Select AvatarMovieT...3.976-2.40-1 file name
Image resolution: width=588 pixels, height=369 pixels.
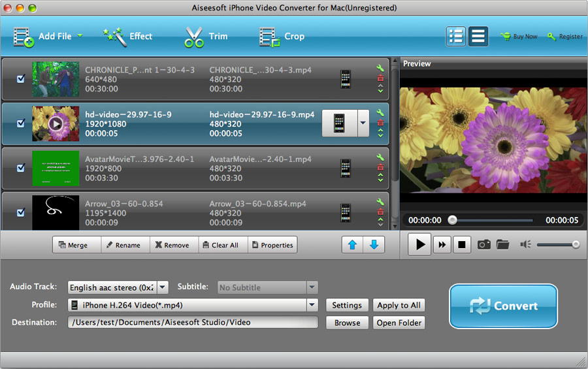(140, 159)
